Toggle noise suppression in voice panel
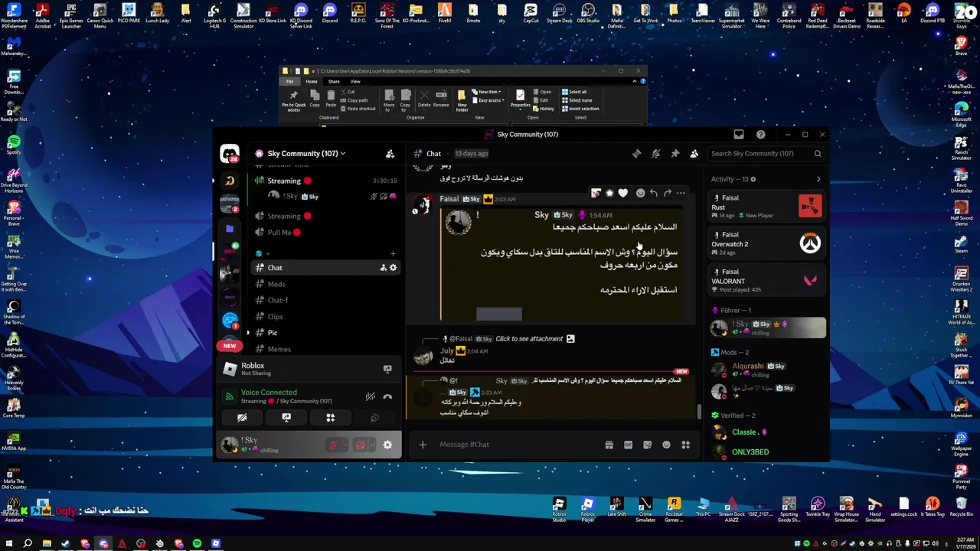The height and width of the screenshot is (551, 980). 370,396
